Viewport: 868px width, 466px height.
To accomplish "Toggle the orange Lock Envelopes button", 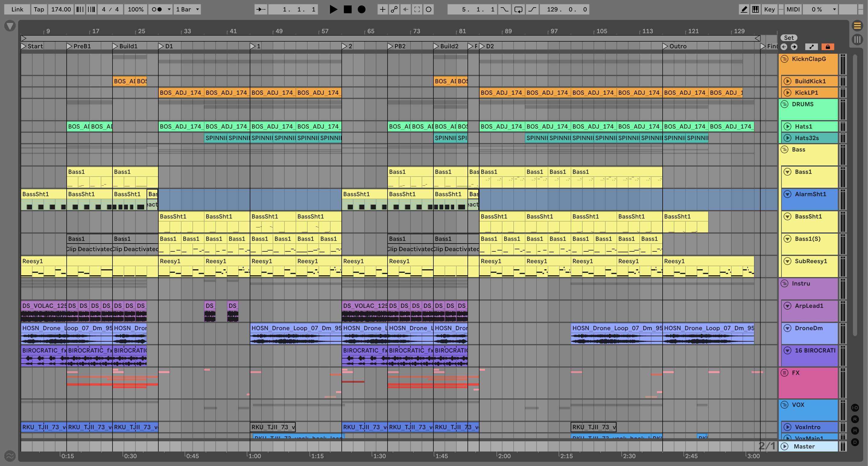I will (828, 47).
